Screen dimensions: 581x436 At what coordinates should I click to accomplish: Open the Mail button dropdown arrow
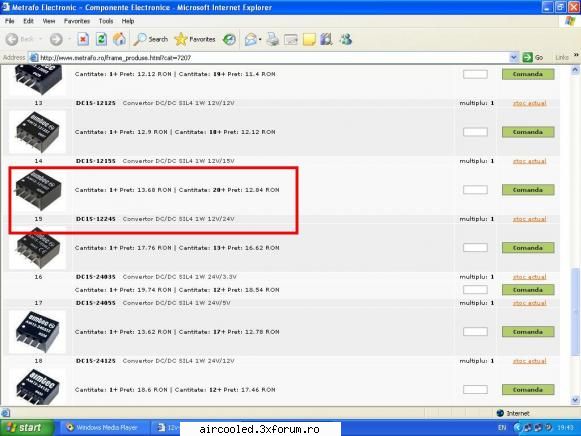260,39
